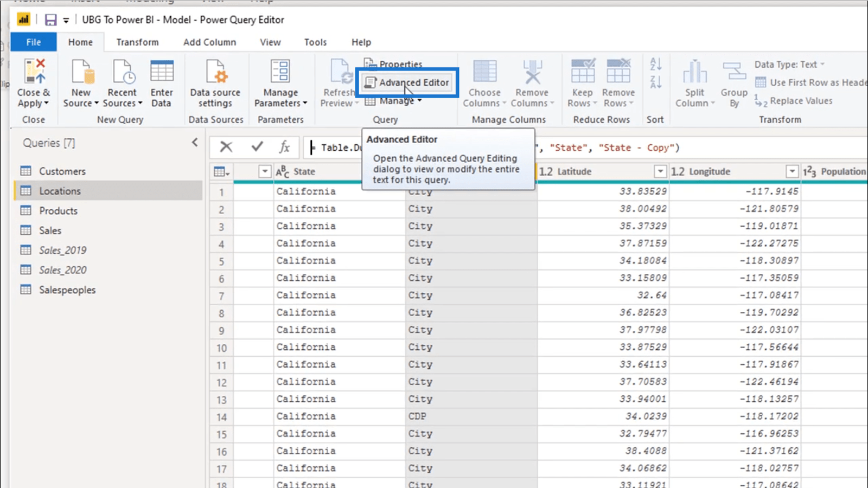
Task: Confirm the formula with the checkmark
Action: [257, 146]
